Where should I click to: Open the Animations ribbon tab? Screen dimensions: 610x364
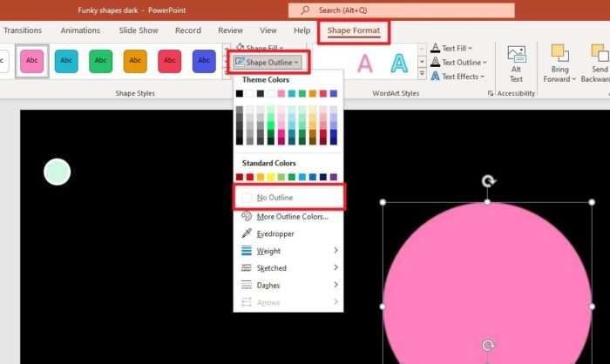click(80, 30)
